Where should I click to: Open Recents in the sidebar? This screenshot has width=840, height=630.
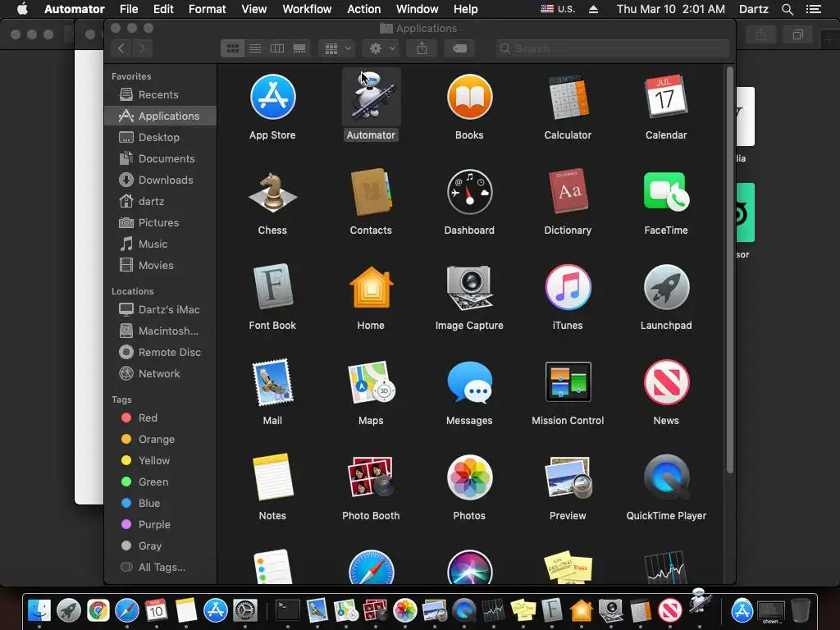(160, 95)
